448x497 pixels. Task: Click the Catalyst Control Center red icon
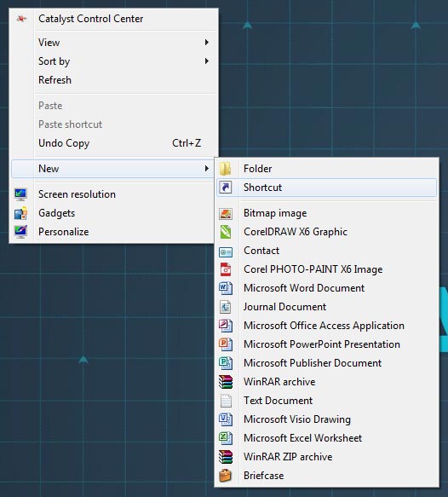click(21, 19)
